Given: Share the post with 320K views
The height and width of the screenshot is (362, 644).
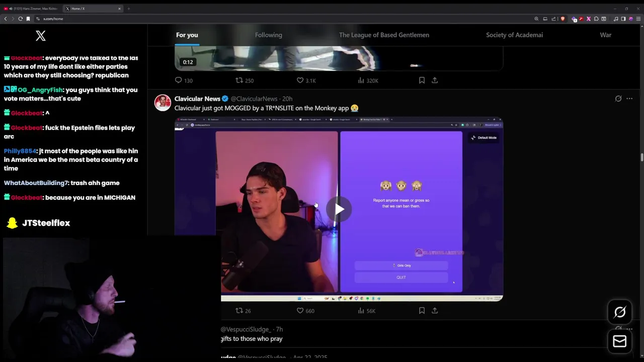Looking at the screenshot, I should [x=435, y=80].
